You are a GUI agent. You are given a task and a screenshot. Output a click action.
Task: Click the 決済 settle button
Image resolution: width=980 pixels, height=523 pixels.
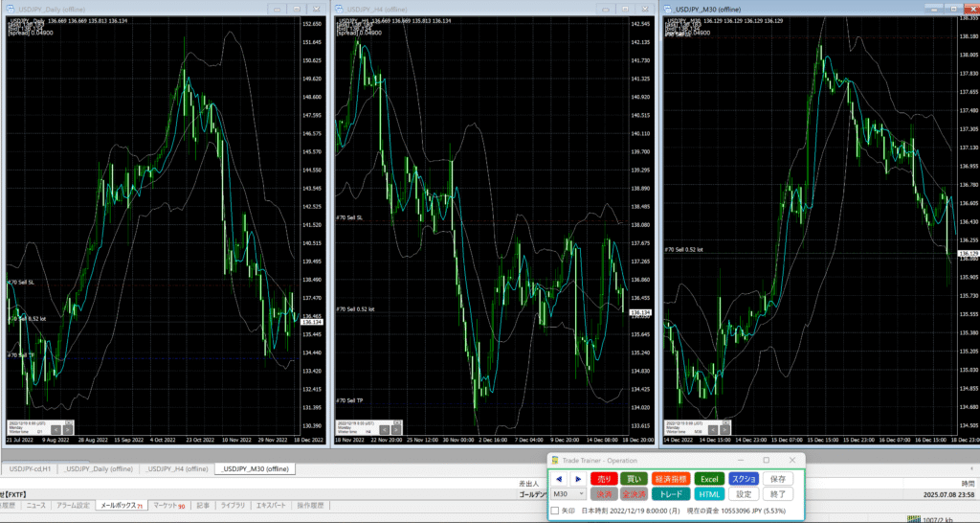click(604, 493)
